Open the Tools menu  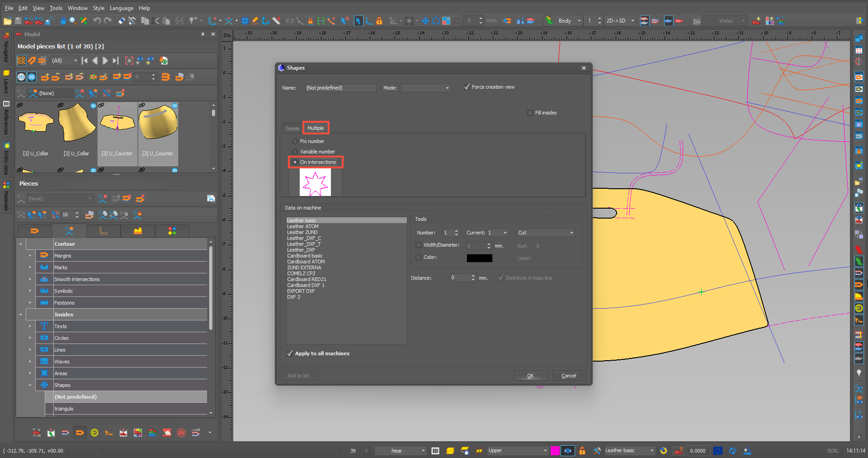pos(56,8)
